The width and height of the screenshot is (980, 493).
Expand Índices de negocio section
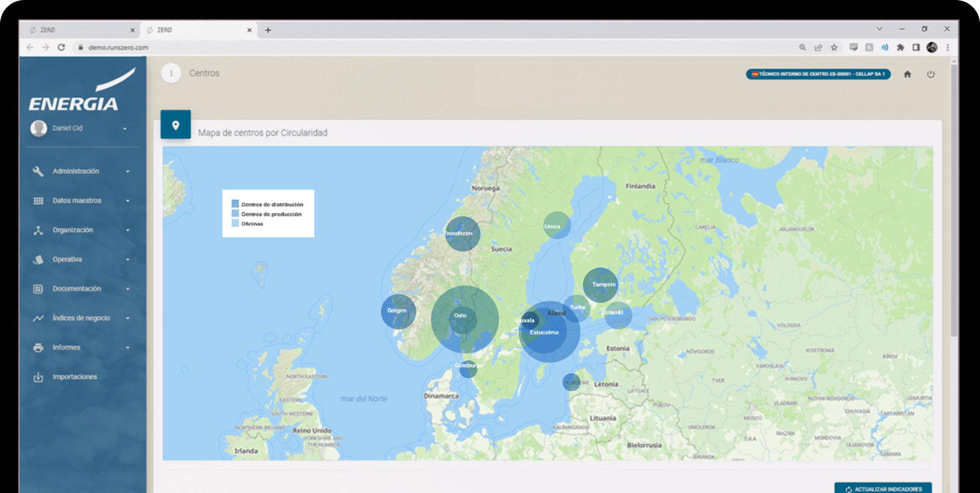click(81, 318)
